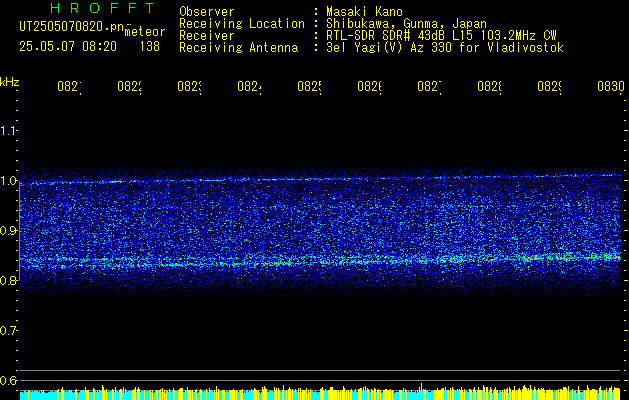Select the observer name Masaki Kano
This screenshot has width=629, height=400.
click(x=364, y=12)
